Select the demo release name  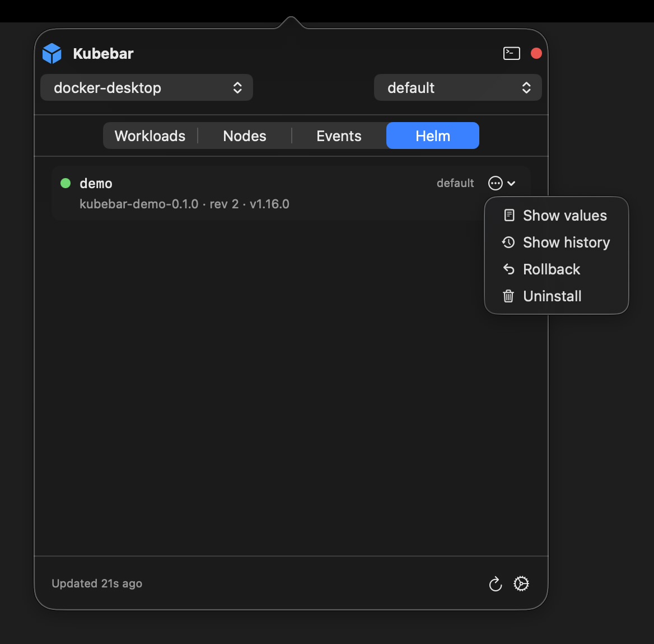[96, 184]
